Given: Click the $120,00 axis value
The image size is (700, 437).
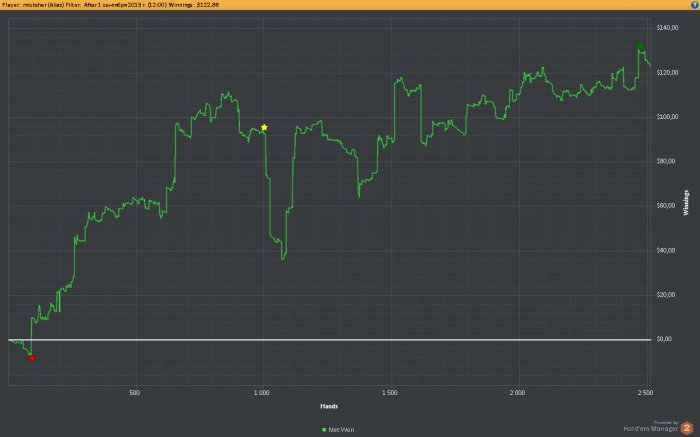Looking at the screenshot, I should (x=667, y=72).
